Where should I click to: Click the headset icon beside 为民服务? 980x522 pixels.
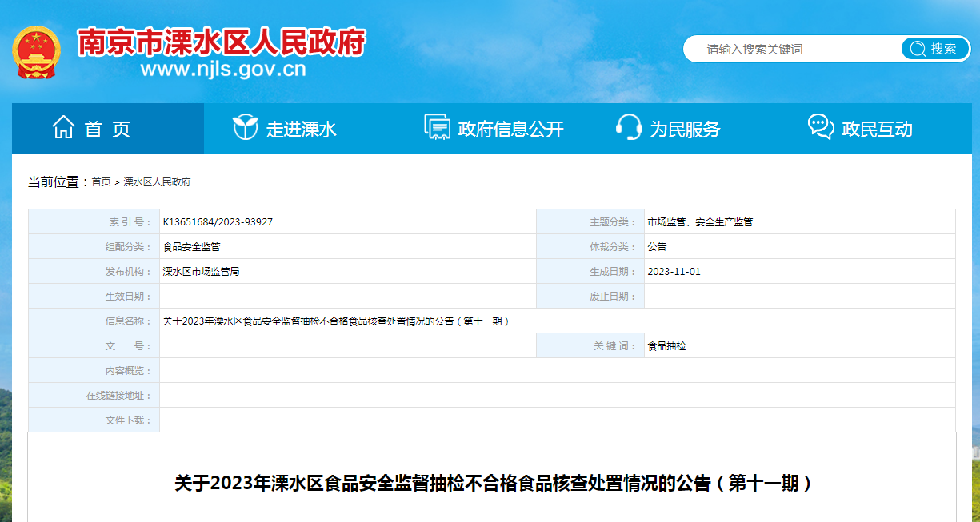click(x=629, y=128)
